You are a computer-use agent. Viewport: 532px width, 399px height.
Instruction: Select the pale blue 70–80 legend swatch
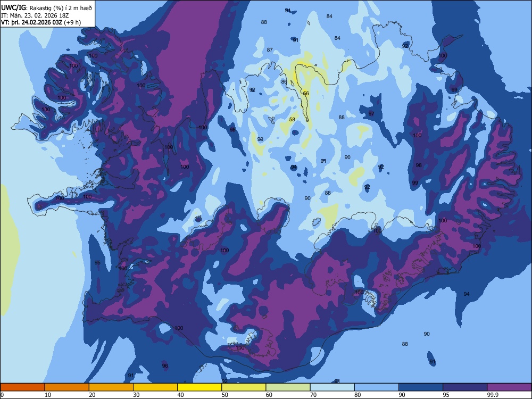coord(332,387)
